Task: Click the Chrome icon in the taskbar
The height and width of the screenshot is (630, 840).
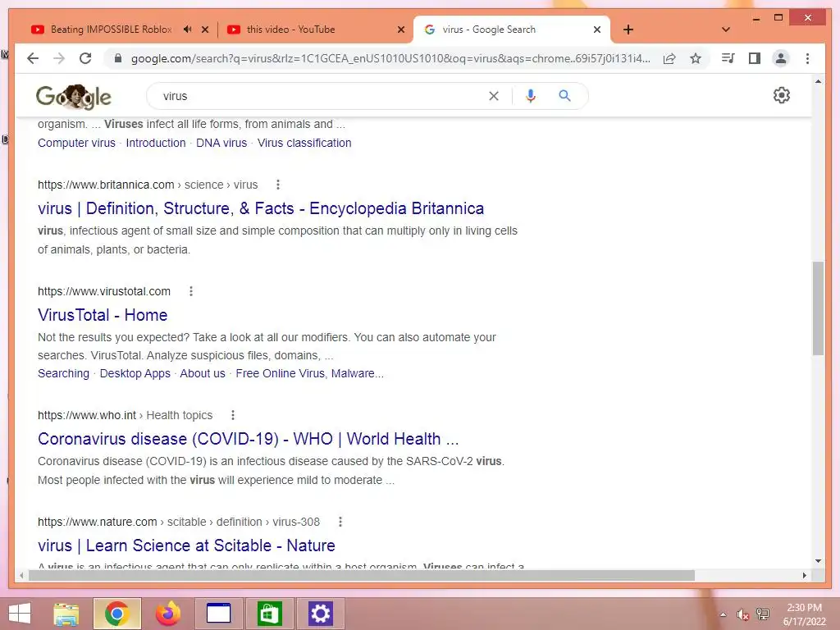Action: click(x=116, y=614)
